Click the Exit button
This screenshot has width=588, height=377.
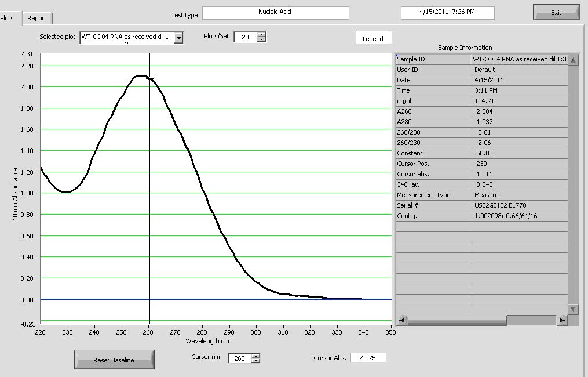(556, 13)
